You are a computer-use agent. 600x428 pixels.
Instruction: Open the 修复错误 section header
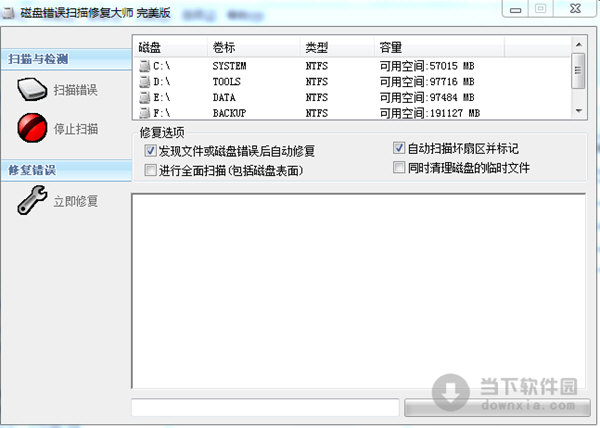[x=66, y=170]
